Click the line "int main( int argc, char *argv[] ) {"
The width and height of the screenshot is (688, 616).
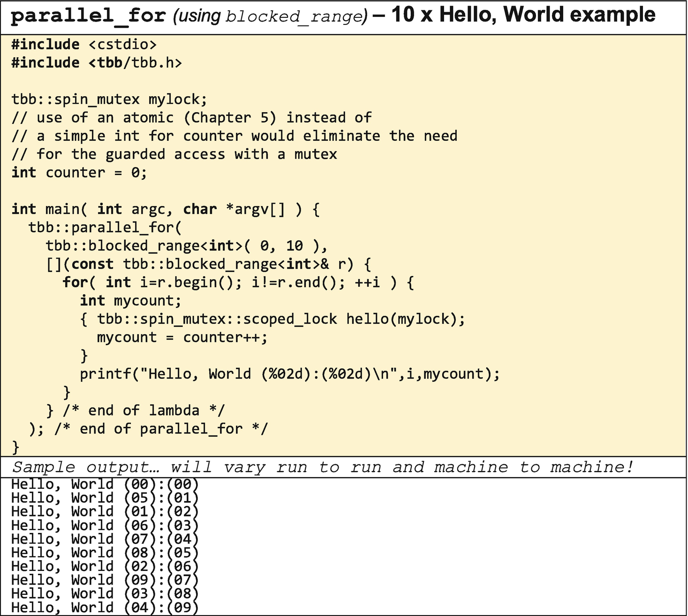pyautogui.click(x=166, y=209)
